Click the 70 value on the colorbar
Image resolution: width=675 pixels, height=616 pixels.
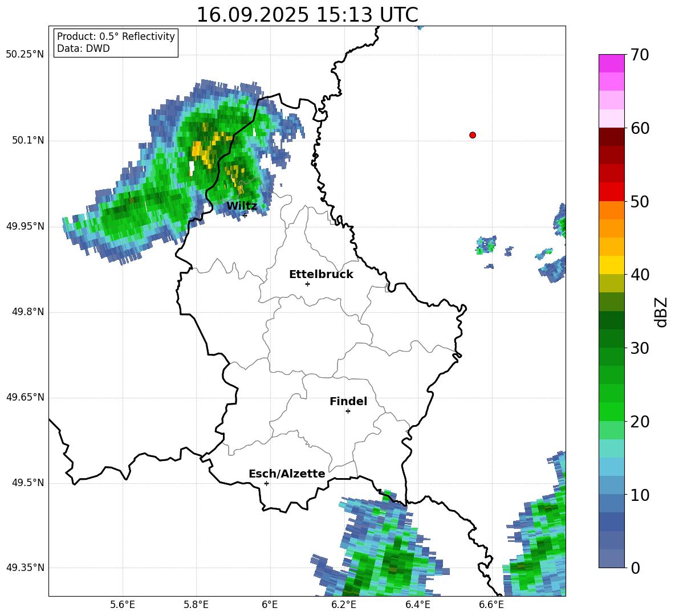pos(640,55)
